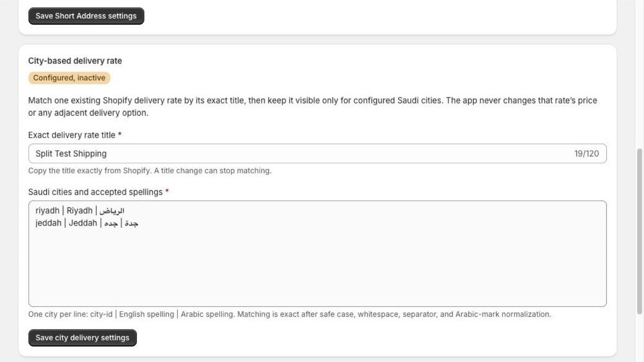The width and height of the screenshot is (644, 362).
Task: Click the Split Test Shipping text value
Action: tap(71, 154)
